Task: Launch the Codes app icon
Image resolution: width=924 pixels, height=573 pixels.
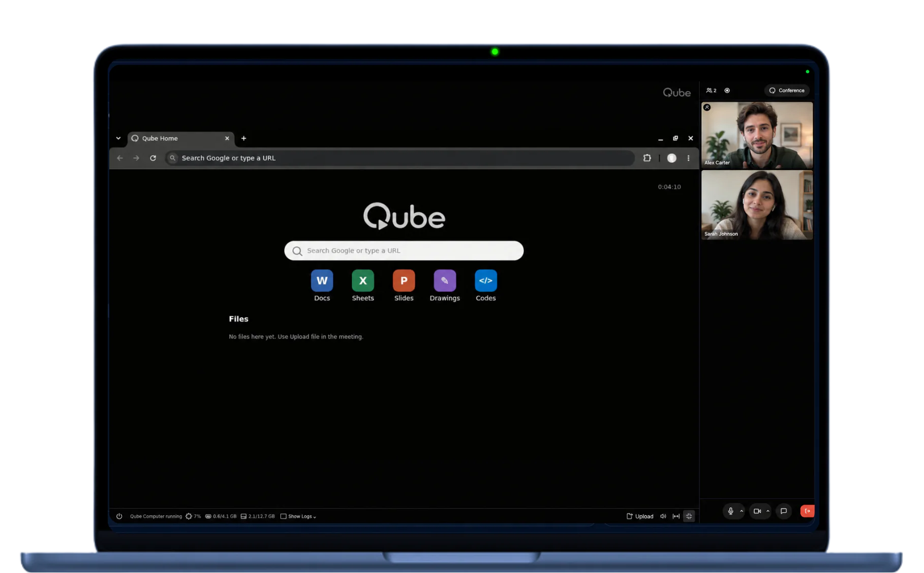Action: (x=485, y=281)
